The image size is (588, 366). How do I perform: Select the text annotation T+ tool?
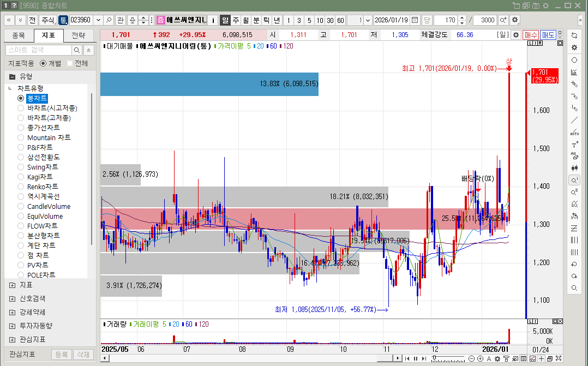574,145
